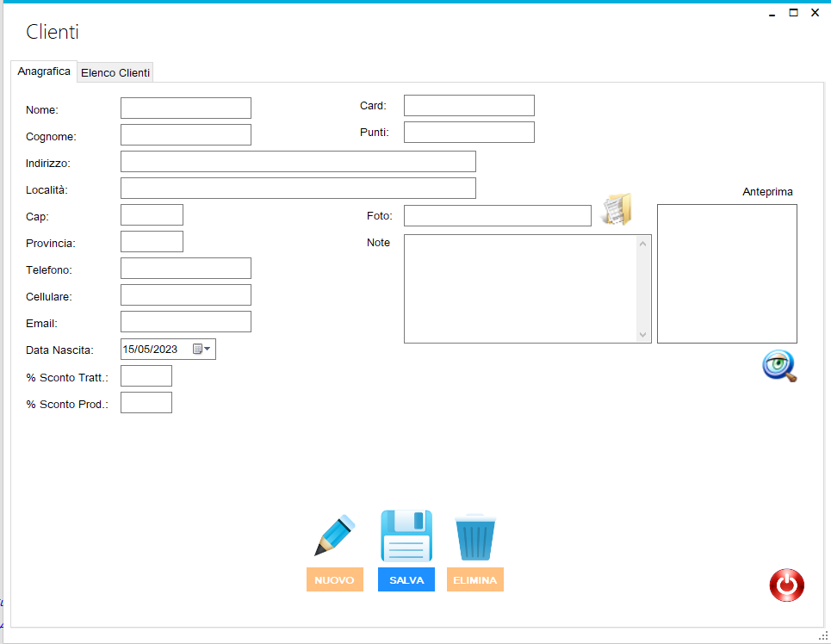Click the floppy disk save icon
831x644 pixels.
(x=406, y=536)
